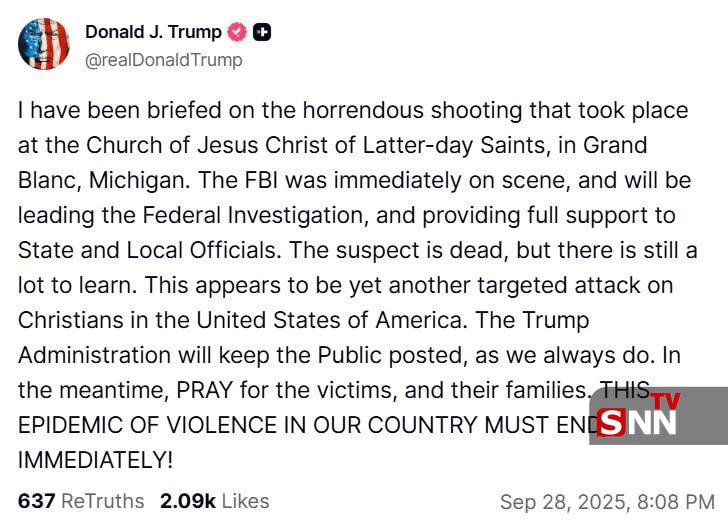Click the word IMMEDIATELY! ending the post
Image resolution: width=728 pixels, height=526 pixels.
(x=95, y=459)
